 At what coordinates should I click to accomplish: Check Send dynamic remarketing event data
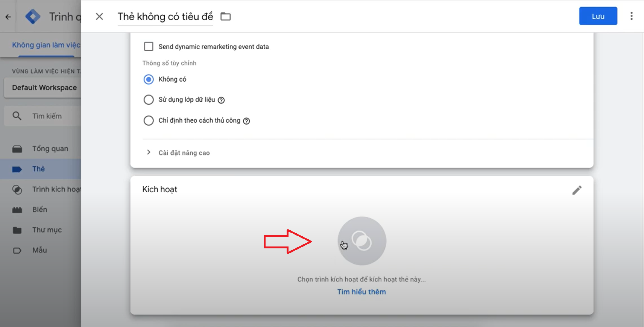149,46
